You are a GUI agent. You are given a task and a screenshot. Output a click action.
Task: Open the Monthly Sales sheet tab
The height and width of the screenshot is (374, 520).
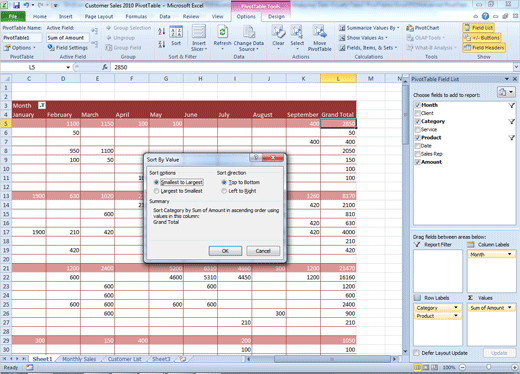(79, 359)
